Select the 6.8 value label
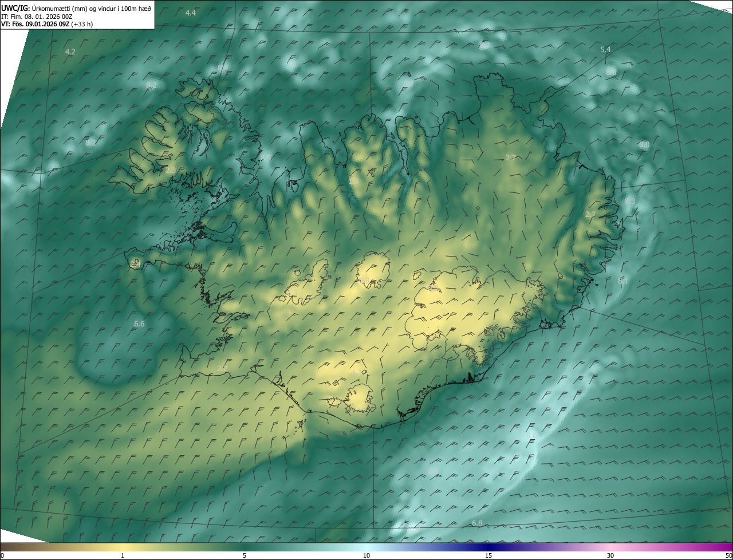 point(477,523)
